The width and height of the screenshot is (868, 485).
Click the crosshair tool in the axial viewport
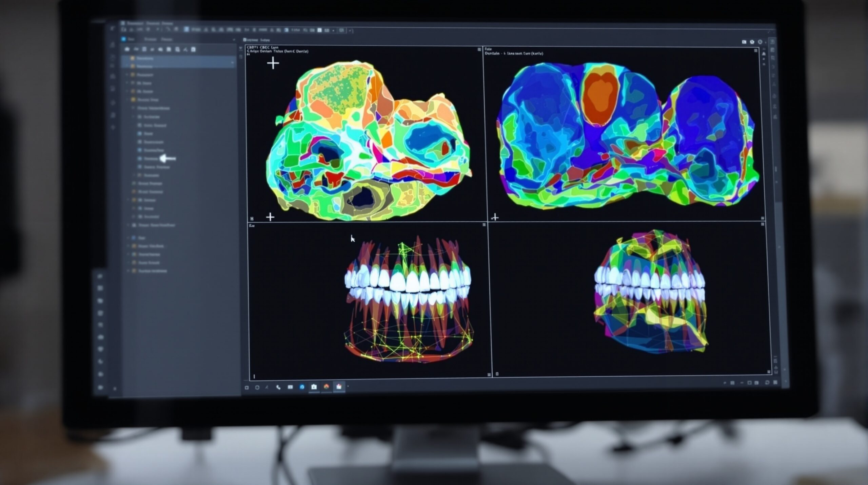coord(272,63)
